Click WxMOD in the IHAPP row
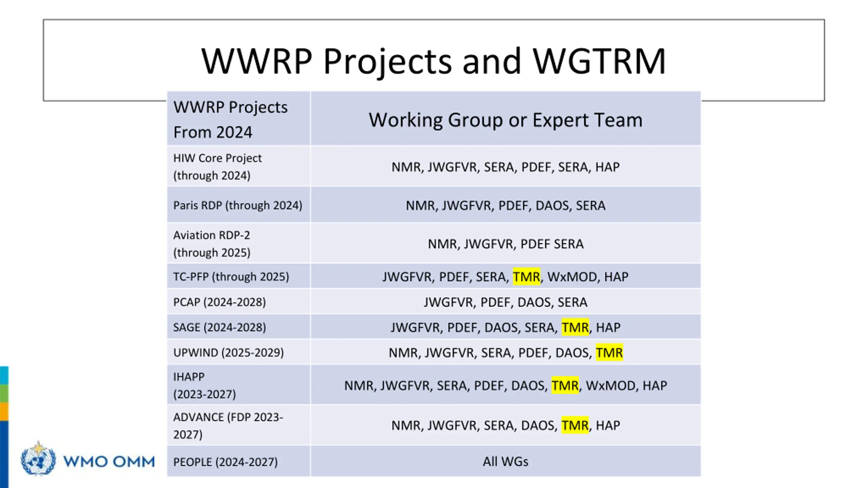 611,386
